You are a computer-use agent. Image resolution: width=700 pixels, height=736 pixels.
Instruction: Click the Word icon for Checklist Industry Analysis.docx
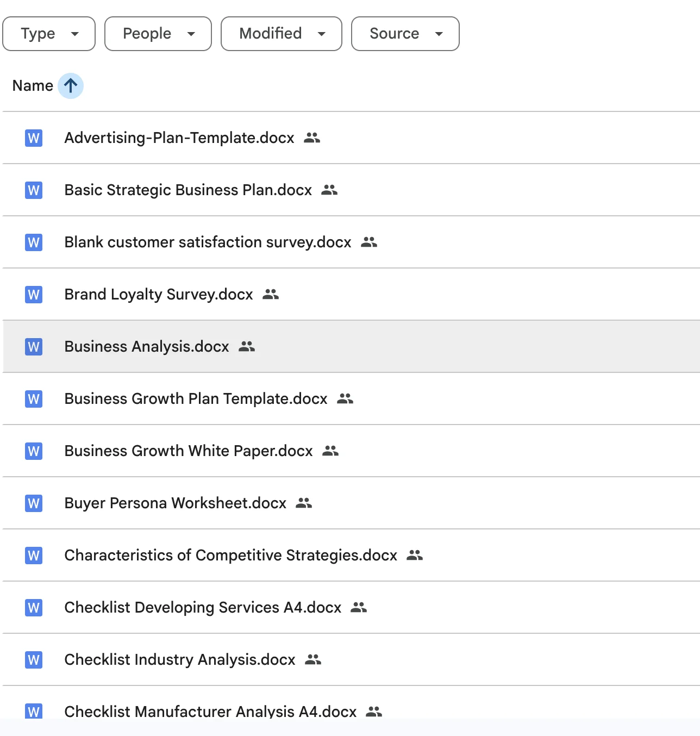34,660
